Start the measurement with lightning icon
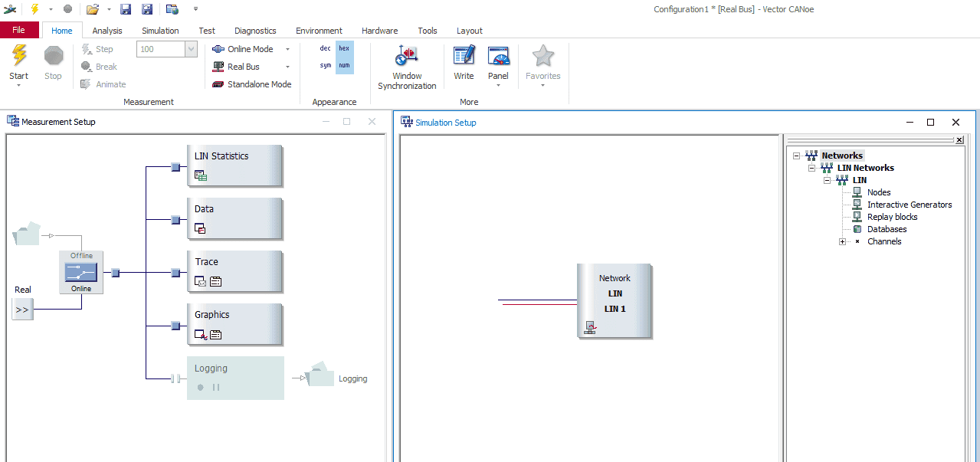This screenshot has width=980, height=462. coord(18,57)
